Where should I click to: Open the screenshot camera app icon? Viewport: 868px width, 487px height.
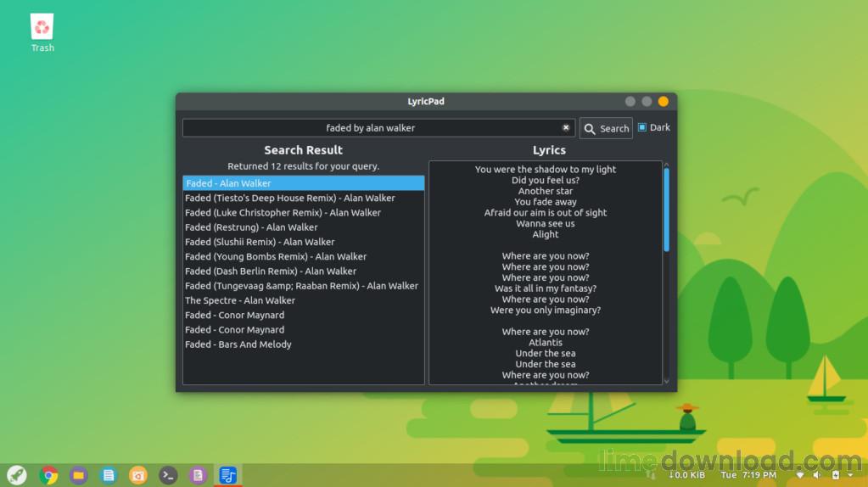click(x=137, y=475)
